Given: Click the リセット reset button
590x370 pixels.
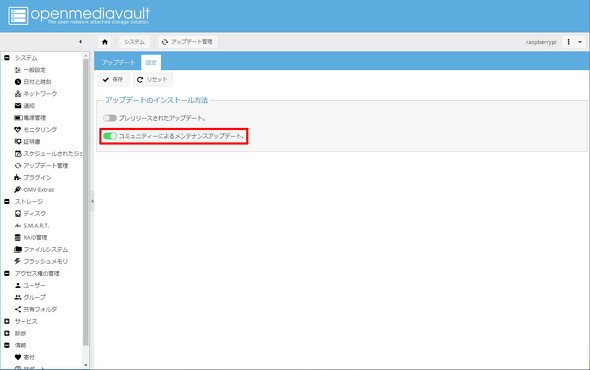Looking at the screenshot, I should tap(152, 79).
